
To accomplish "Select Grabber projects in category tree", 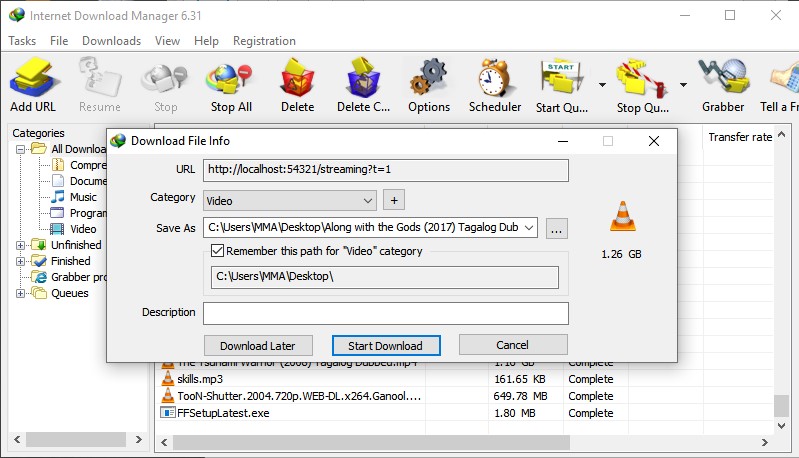I will [78, 277].
